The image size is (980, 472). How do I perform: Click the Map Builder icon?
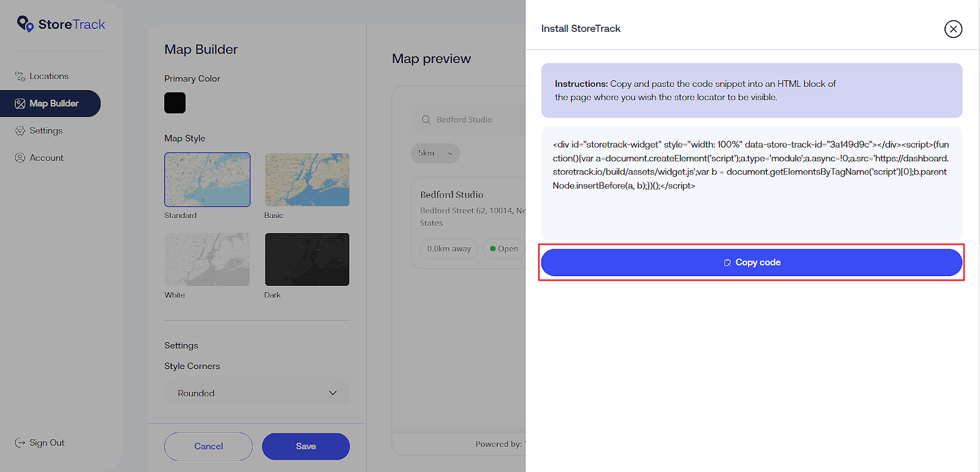(x=20, y=103)
